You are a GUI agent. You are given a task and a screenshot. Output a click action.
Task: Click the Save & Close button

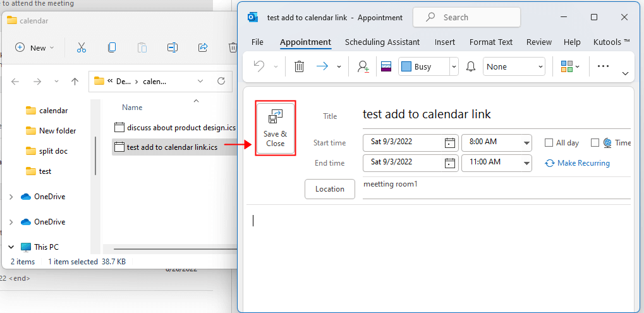pyautogui.click(x=275, y=128)
